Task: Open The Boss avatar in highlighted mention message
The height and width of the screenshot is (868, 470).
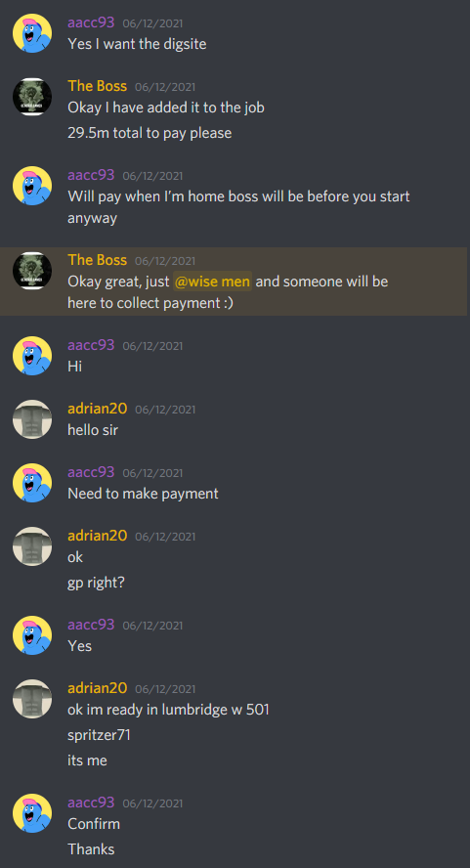Action: tap(32, 271)
